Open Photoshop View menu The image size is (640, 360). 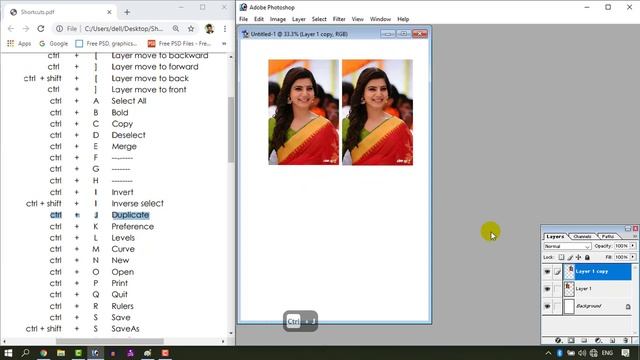pos(358,19)
